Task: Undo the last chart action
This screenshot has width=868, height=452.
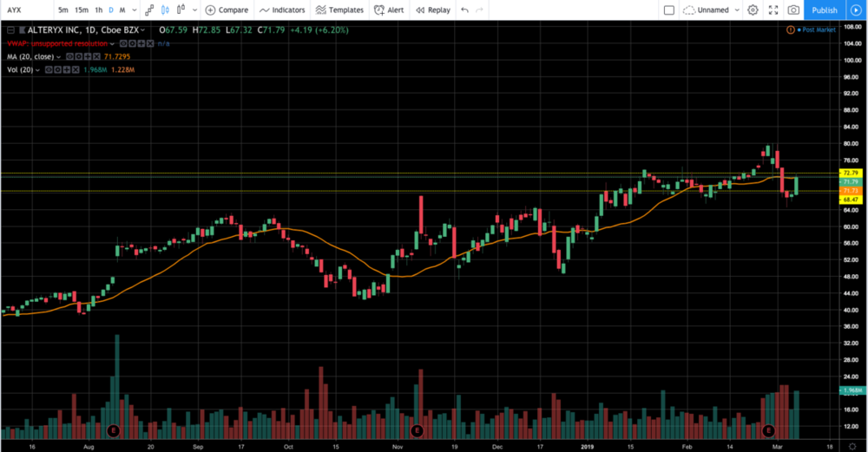Action: pyautogui.click(x=465, y=10)
